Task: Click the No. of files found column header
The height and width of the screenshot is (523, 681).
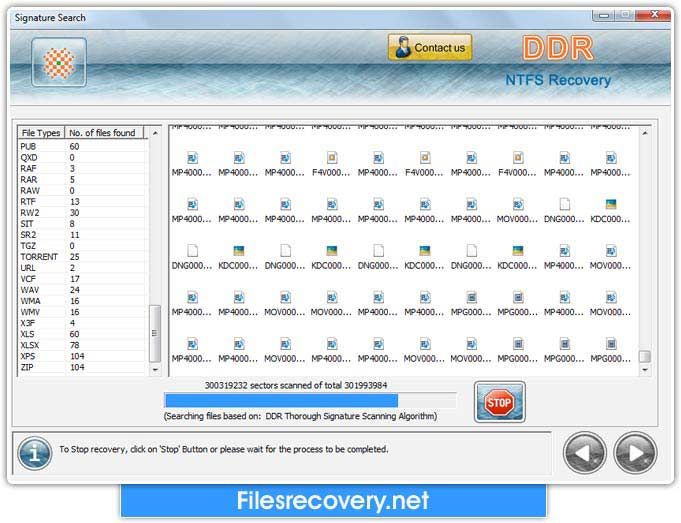Action: [x=103, y=132]
